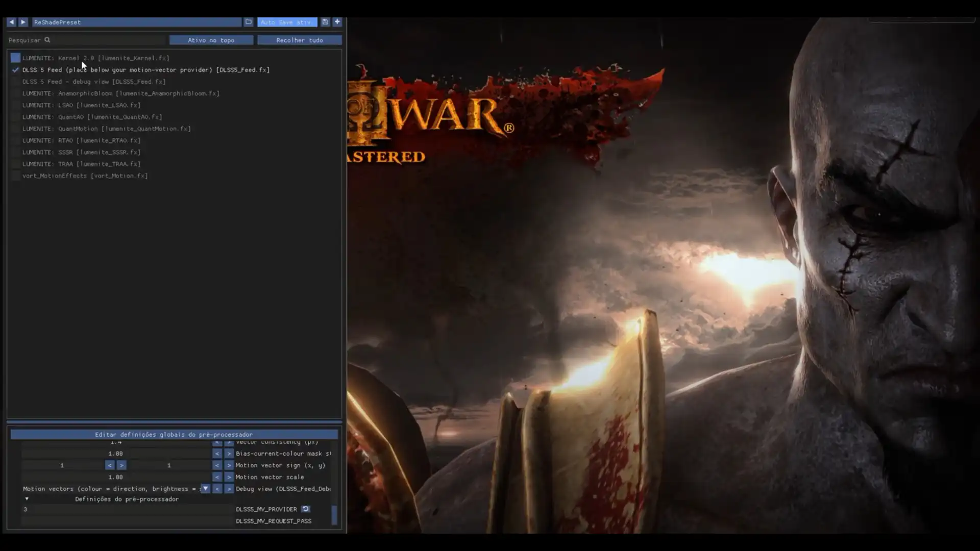Enable LUMENITE LSAO effect

[x=16, y=105]
